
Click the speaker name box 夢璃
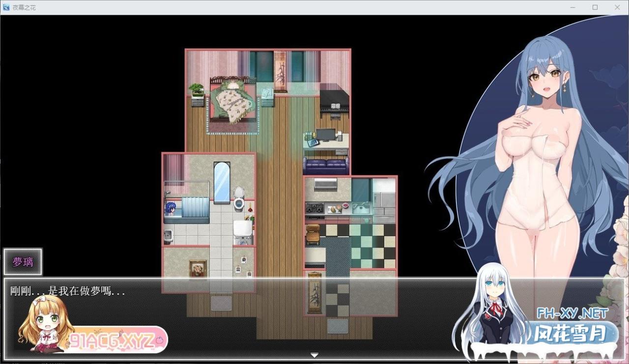tap(23, 262)
